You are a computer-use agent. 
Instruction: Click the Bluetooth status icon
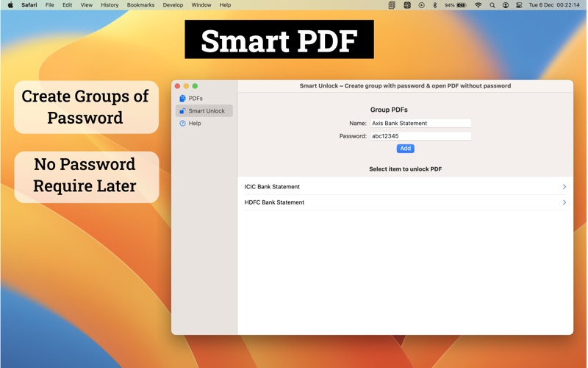click(x=435, y=5)
